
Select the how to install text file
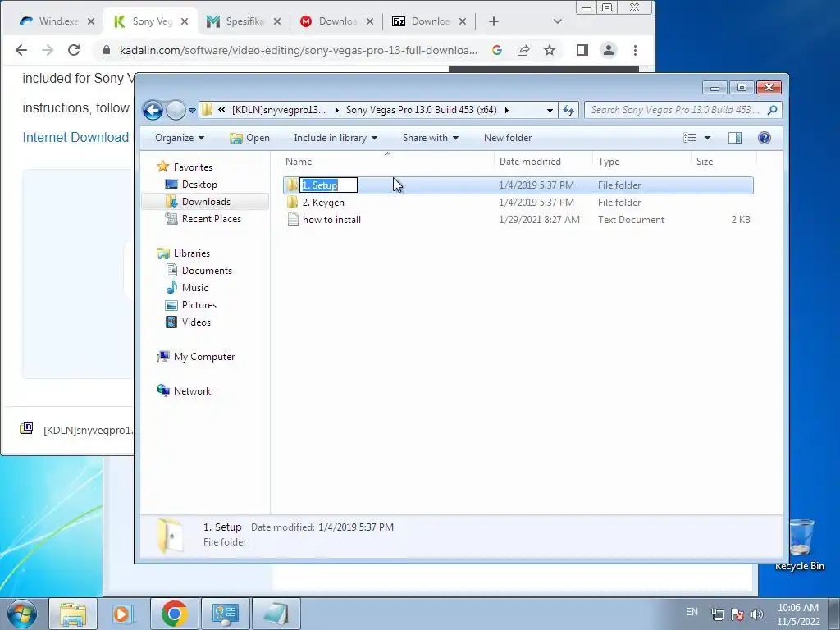331,220
